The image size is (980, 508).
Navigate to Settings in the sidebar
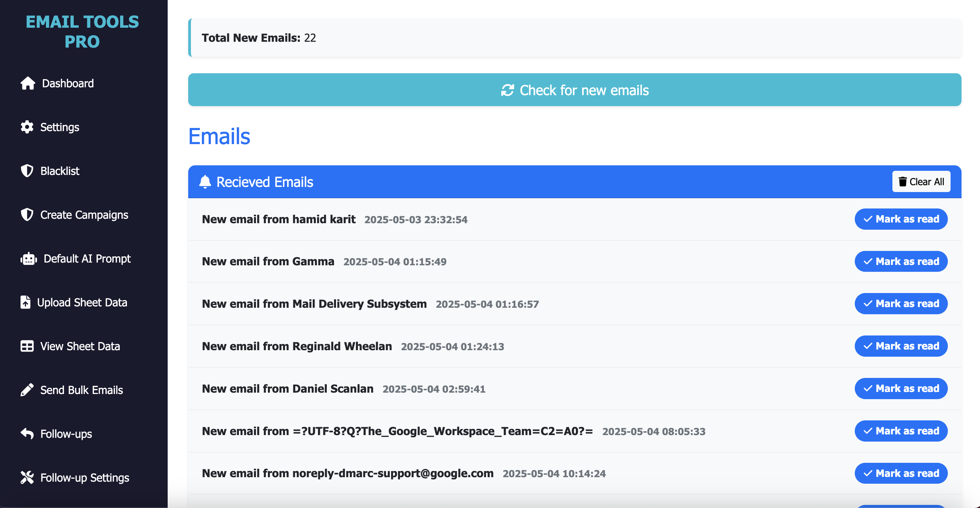59,127
